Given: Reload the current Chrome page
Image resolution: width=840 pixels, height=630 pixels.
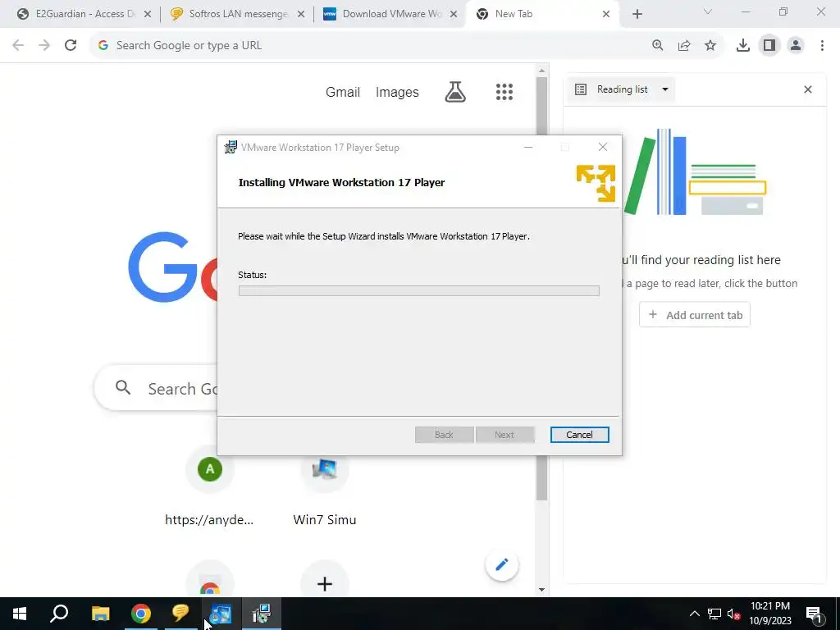Looking at the screenshot, I should click(71, 46).
